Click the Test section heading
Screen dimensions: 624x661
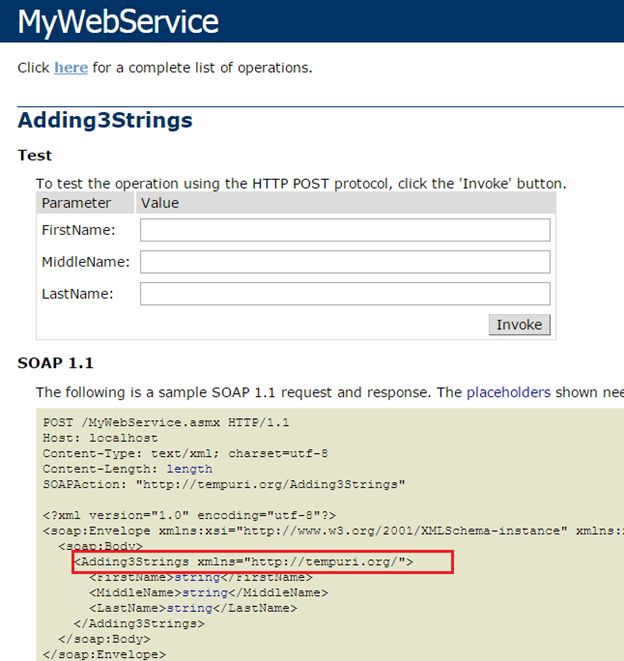(x=35, y=156)
